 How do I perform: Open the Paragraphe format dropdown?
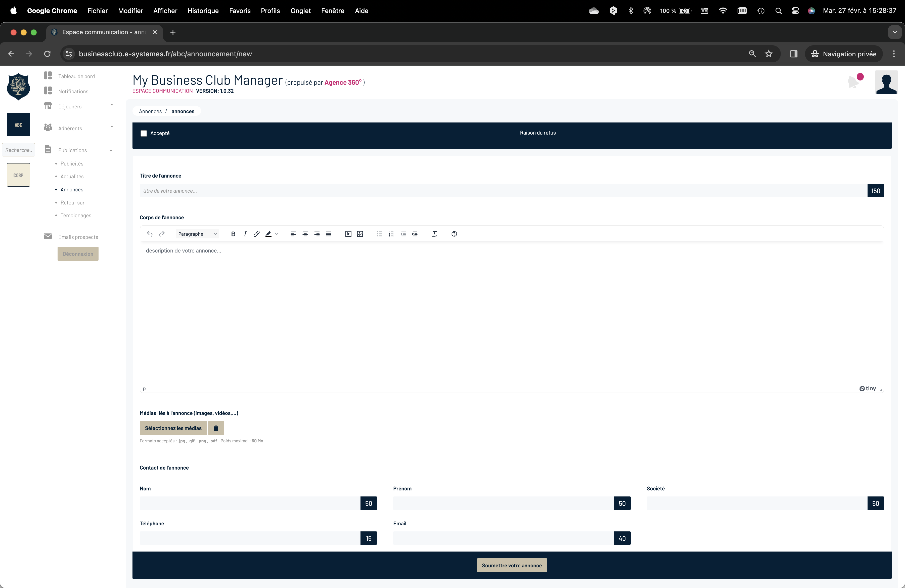(197, 234)
